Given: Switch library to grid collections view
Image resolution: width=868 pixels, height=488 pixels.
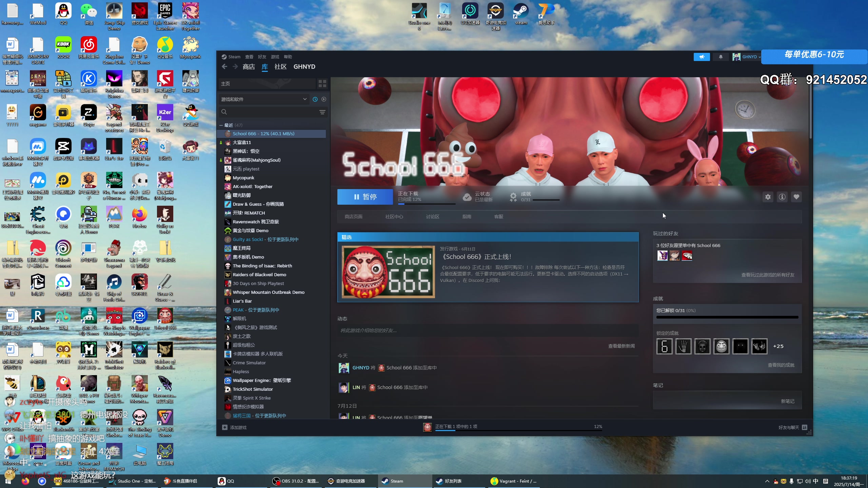Looking at the screenshot, I should [322, 84].
